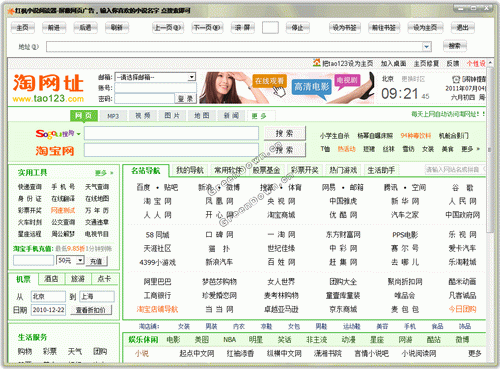Click the 前往书签 go to bookmark button

coord(384,28)
